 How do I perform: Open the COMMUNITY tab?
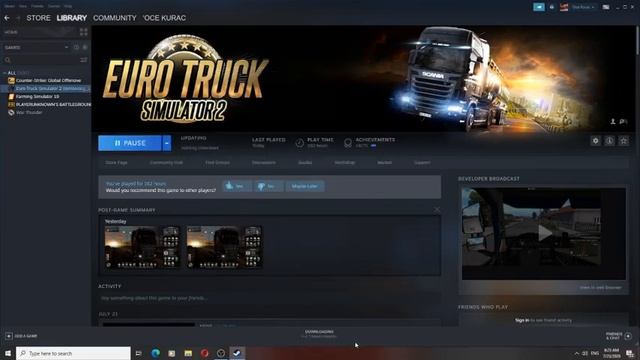(x=115, y=18)
